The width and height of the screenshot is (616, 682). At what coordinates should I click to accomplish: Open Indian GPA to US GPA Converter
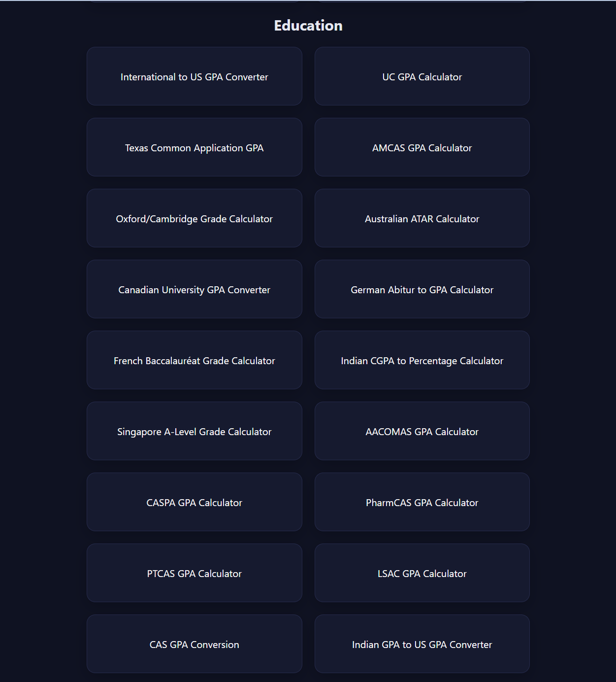422,645
